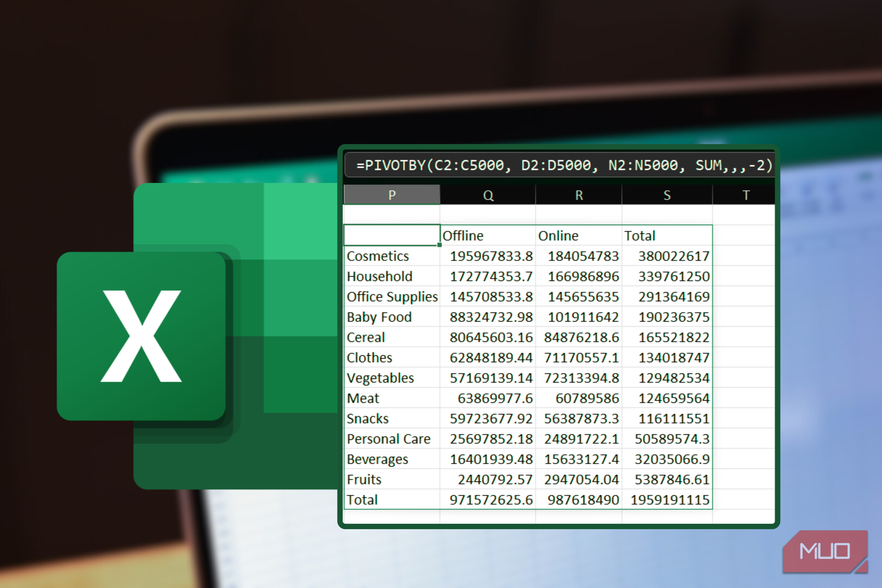Select column header R
882x588 pixels.
[x=578, y=194]
